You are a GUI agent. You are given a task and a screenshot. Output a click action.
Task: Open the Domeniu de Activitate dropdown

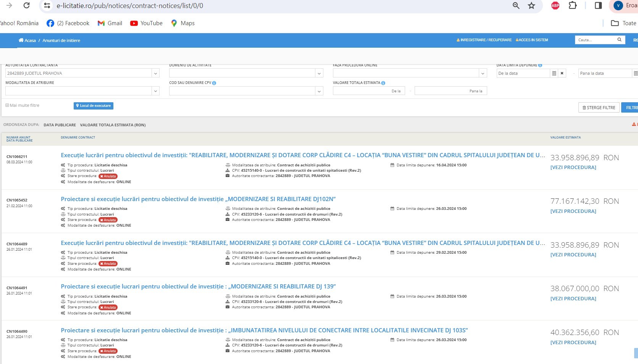click(x=319, y=73)
